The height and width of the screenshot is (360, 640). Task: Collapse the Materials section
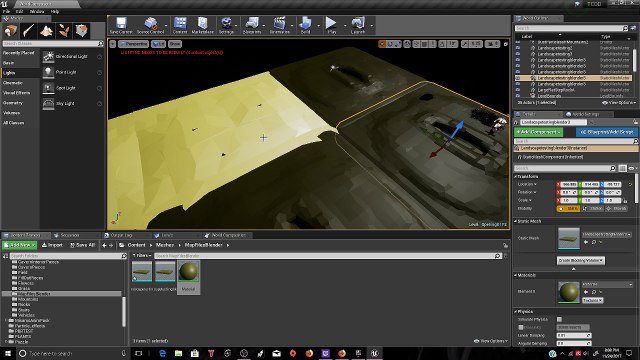point(516,276)
